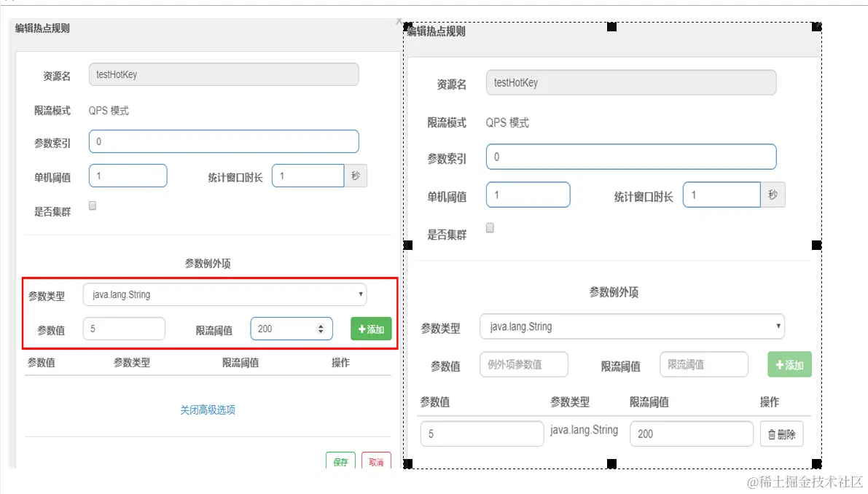Click the 参数值 field containing 5 in left dialog
868x494 pixels.
click(124, 329)
